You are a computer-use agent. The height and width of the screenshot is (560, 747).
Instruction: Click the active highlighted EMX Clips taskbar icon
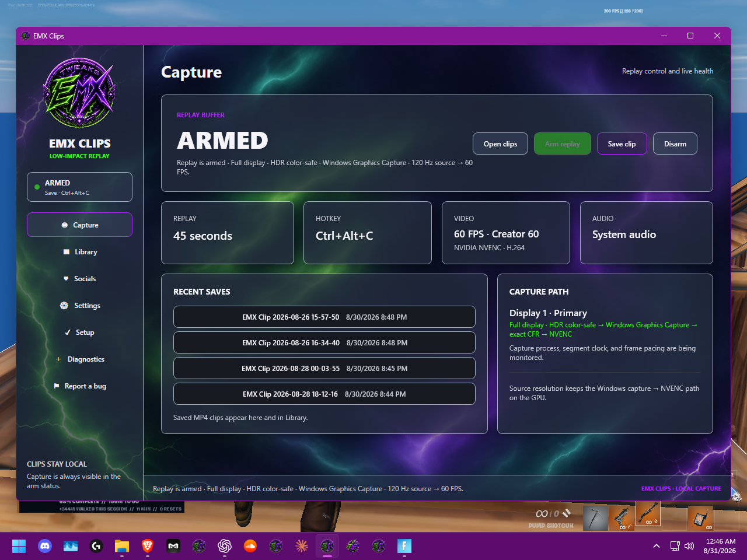[x=327, y=546]
